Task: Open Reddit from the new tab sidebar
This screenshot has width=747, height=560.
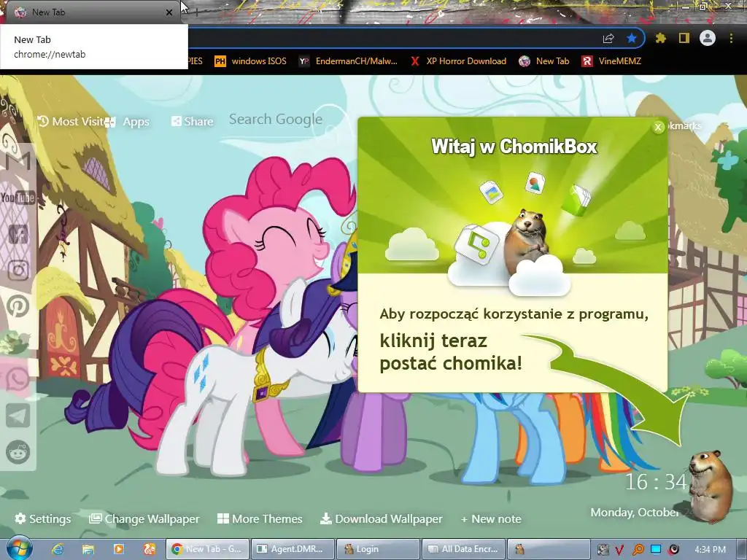Action: (x=18, y=452)
